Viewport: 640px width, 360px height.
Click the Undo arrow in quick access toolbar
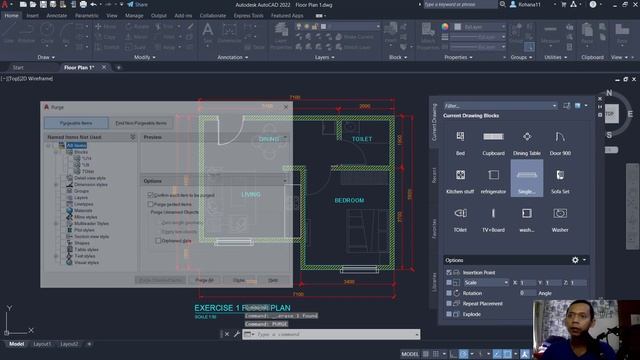tap(93, 4)
